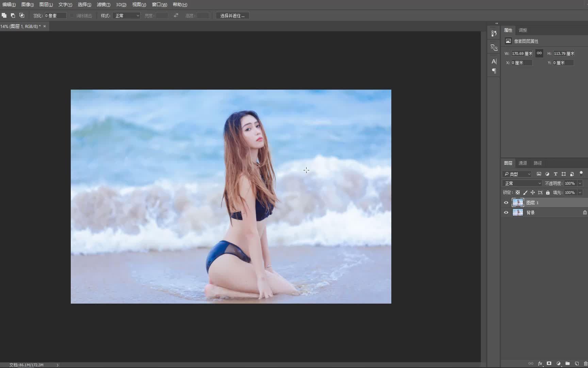This screenshot has height=368, width=588.
Task: Hide 背景 layer visibility
Action: click(506, 213)
